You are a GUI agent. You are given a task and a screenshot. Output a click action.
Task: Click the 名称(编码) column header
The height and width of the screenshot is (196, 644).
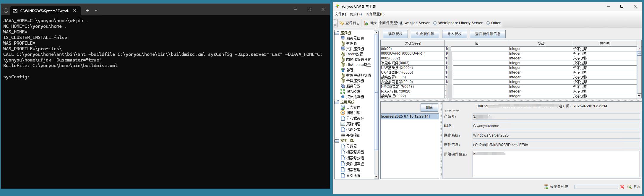[x=413, y=43]
